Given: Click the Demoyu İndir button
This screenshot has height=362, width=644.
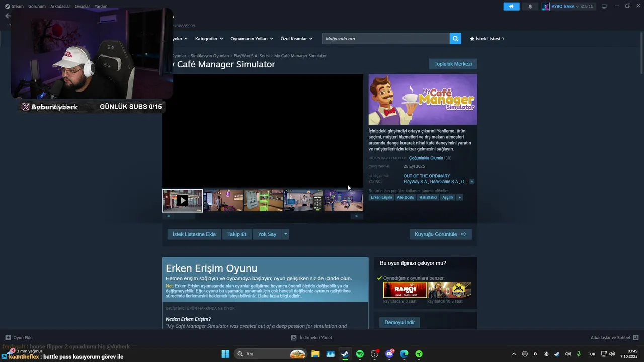Looking at the screenshot, I should click(x=399, y=322).
